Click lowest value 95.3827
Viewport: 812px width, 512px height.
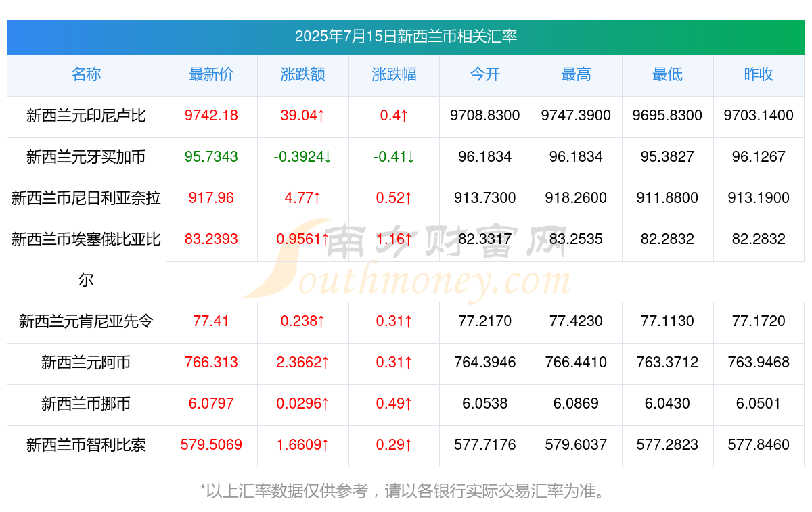(x=667, y=157)
